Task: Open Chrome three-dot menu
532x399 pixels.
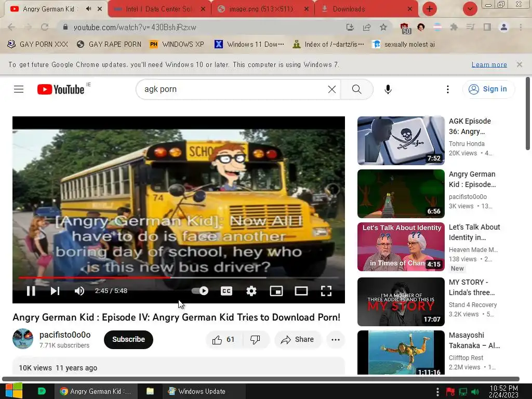Action: pyautogui.click(x=521, y=27)
